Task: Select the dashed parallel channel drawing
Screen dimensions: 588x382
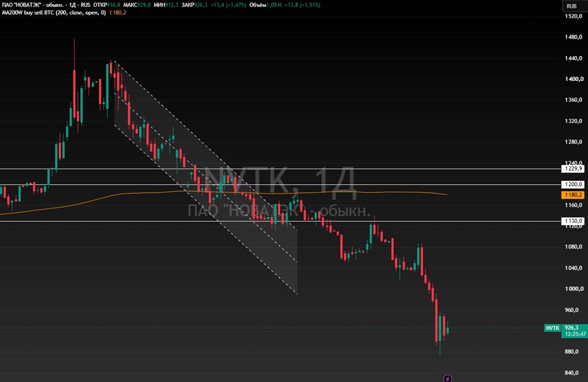Action: click(205, 177)
